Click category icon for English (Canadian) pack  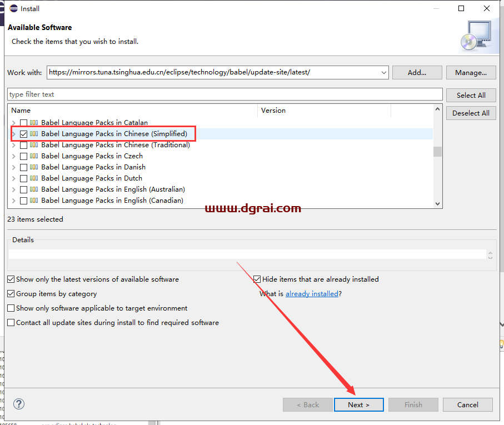[x=34, y=200]
